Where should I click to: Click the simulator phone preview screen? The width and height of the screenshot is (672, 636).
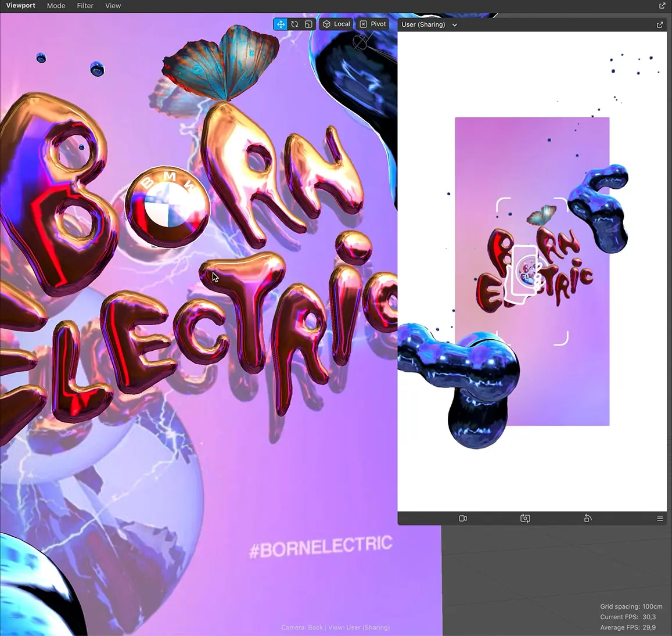click(x=532, y=271)
